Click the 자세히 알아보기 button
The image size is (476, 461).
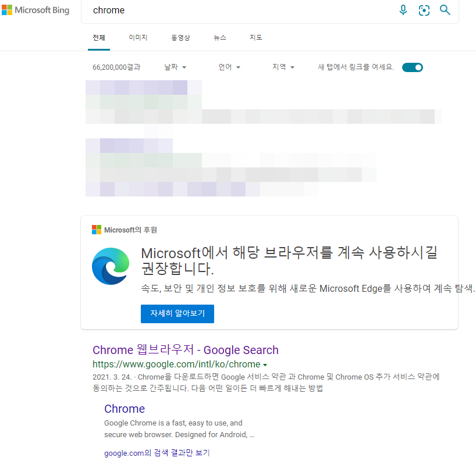tap(177, 313)
